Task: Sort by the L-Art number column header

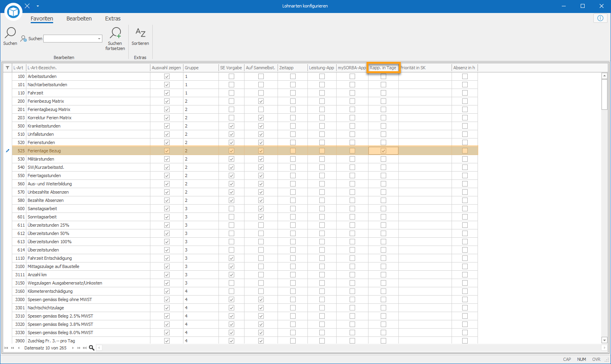Action: pos(19,68)
